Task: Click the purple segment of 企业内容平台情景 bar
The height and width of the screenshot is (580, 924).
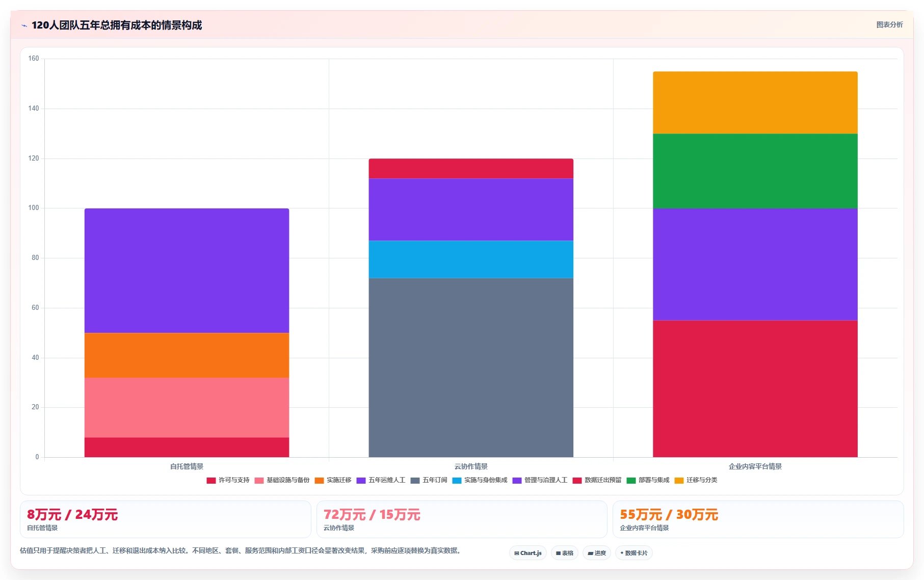Action: tap(755, 264)
